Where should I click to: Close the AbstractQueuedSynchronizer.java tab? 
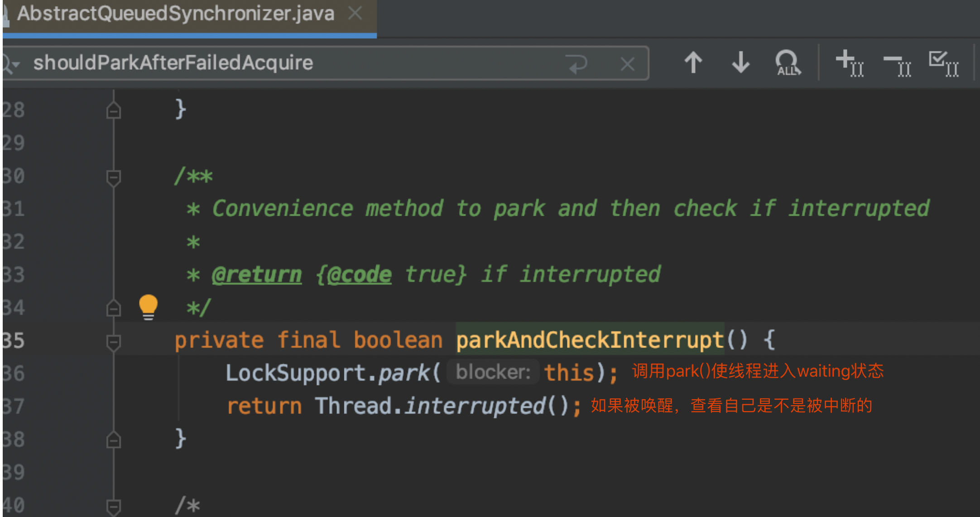355,14
